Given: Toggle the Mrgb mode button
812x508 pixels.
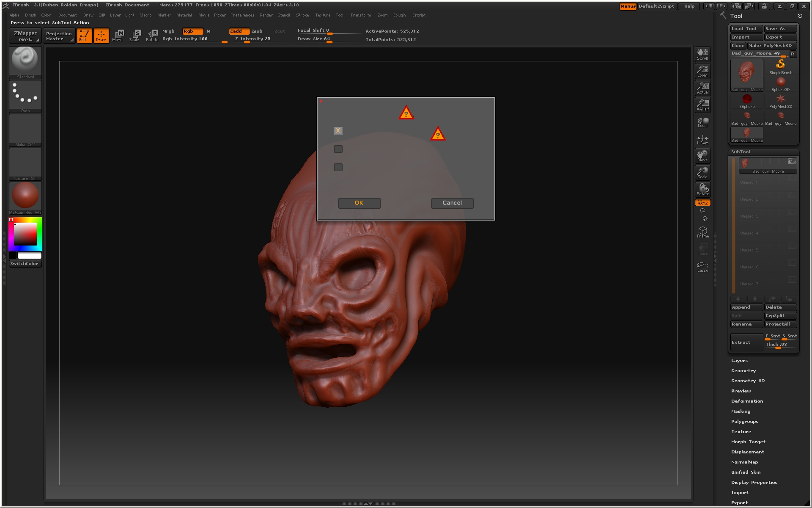Looking at the screenshot, I should [x=168, y=31].
